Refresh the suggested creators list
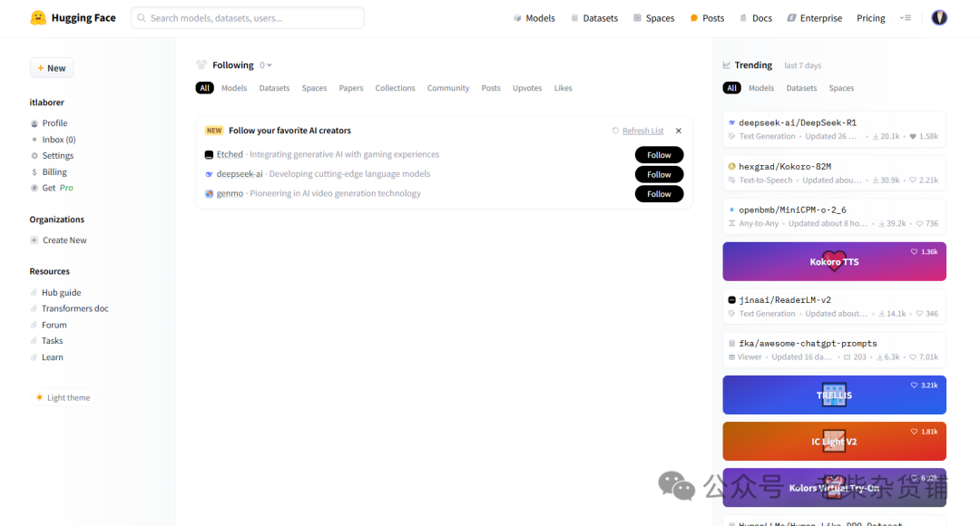The image size is (980, 526). pyautogui.click(x=638, y=131)
